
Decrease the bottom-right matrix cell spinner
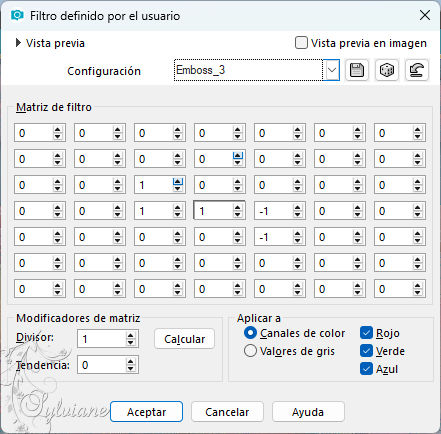click(417, 292)
